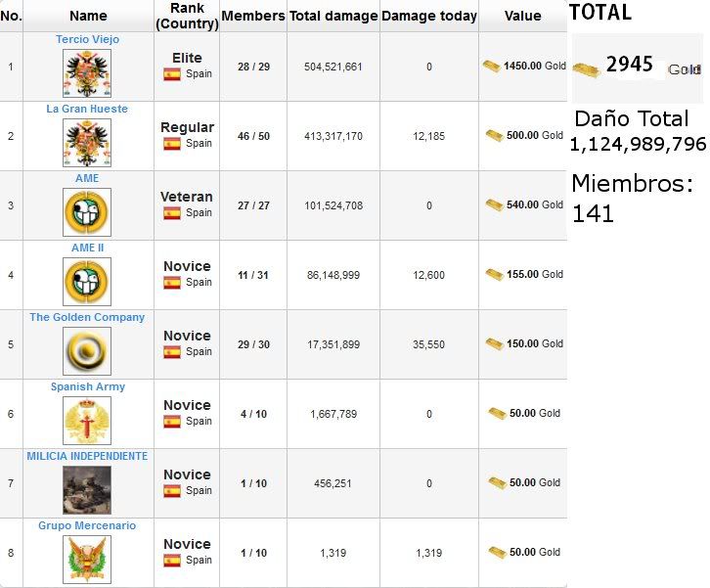The width and height of the screenshot is (710, 588).
Task: Click the MILICIA INDEPENDIENTE painting thumbnail
Action: (x=87, y=490)
